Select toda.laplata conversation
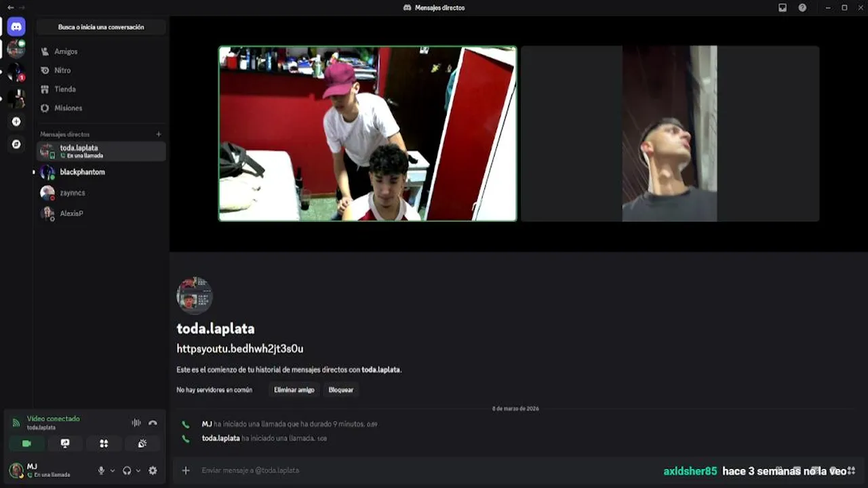Screen dimensions: 868x488 click(x=100, y=151)
